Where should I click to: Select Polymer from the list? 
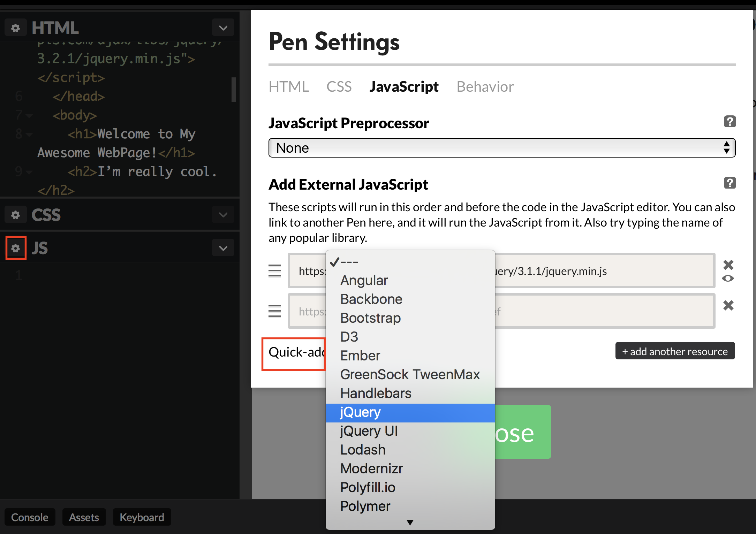(x=410, y=506)
